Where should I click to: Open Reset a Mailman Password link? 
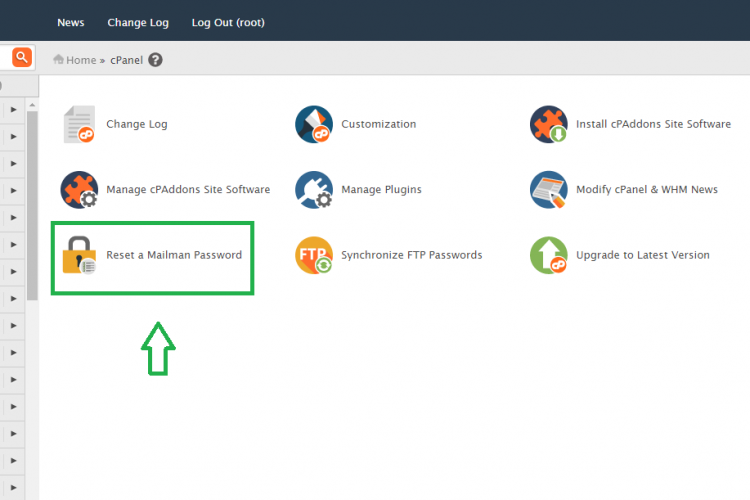174,255
